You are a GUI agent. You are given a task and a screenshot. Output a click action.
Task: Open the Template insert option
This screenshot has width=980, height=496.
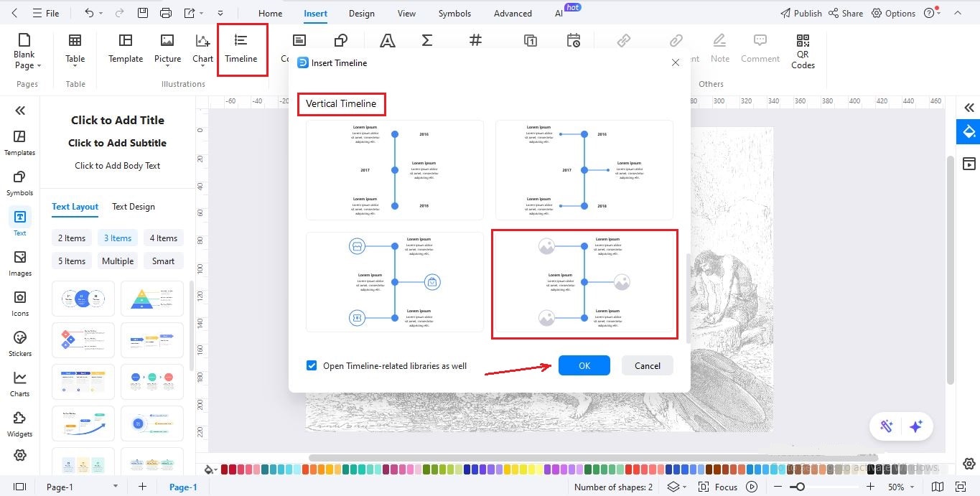(x=126, y=49)
